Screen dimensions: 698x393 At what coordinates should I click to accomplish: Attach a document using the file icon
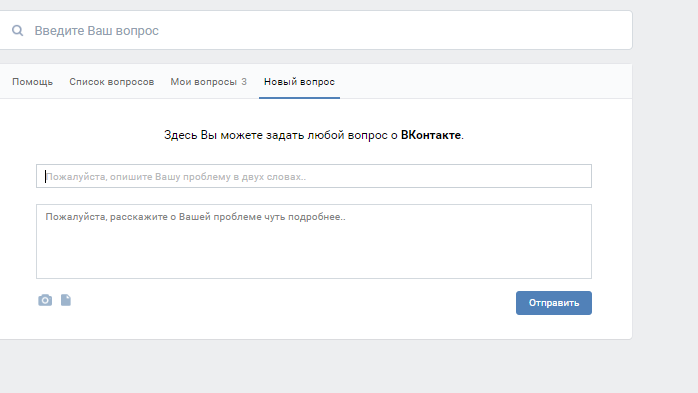point(66,300)
